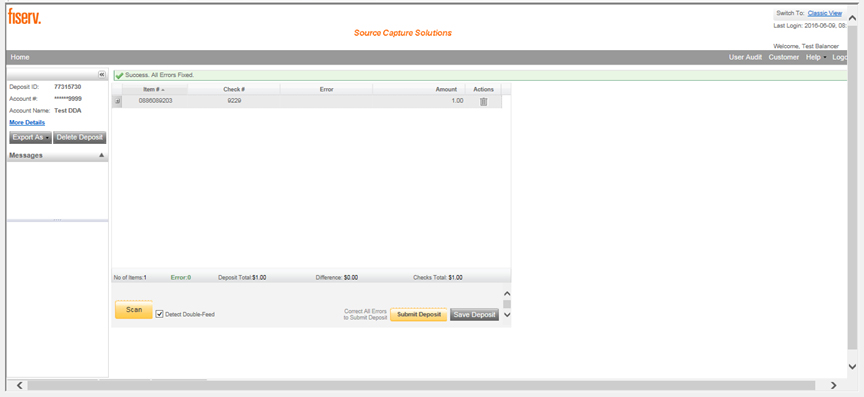Click horizontal scroll right arrow

coord(833,385)
